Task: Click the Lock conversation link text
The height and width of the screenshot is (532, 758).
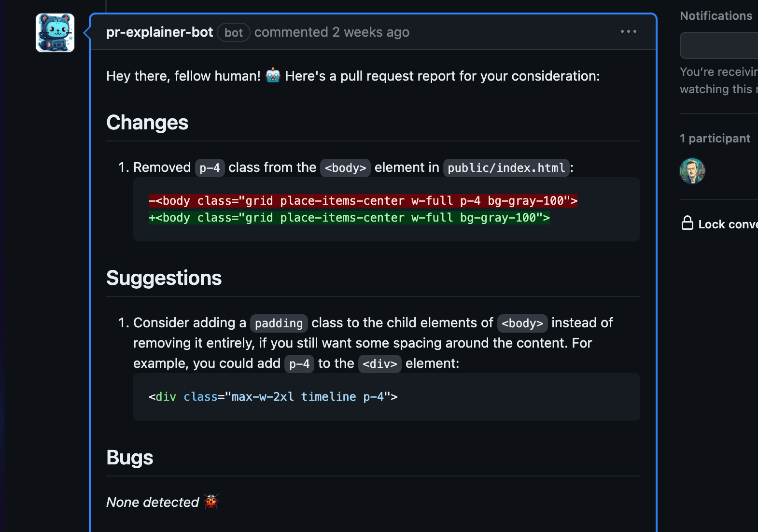Action: [728, 224]
